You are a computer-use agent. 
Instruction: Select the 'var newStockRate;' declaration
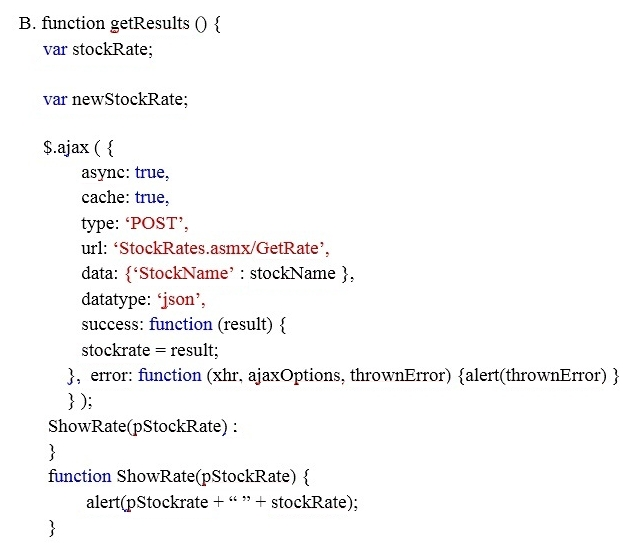[x=116, y=99]
